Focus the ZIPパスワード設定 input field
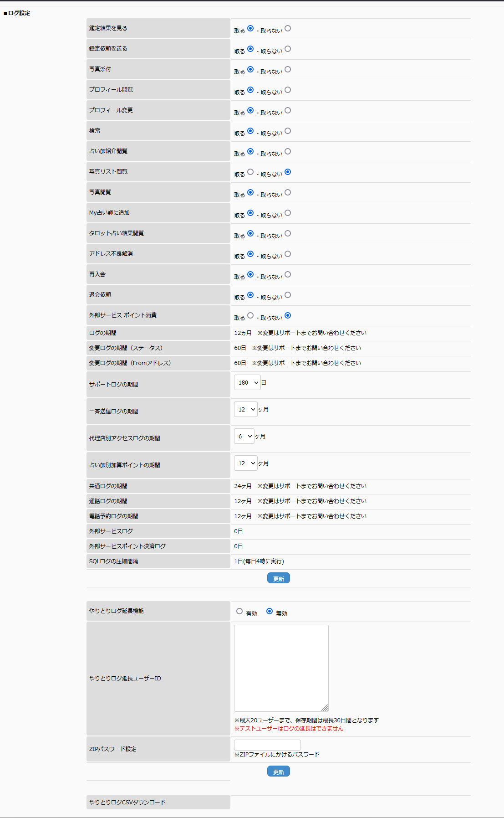The image size is (504, 818). [x=267, y=745]
